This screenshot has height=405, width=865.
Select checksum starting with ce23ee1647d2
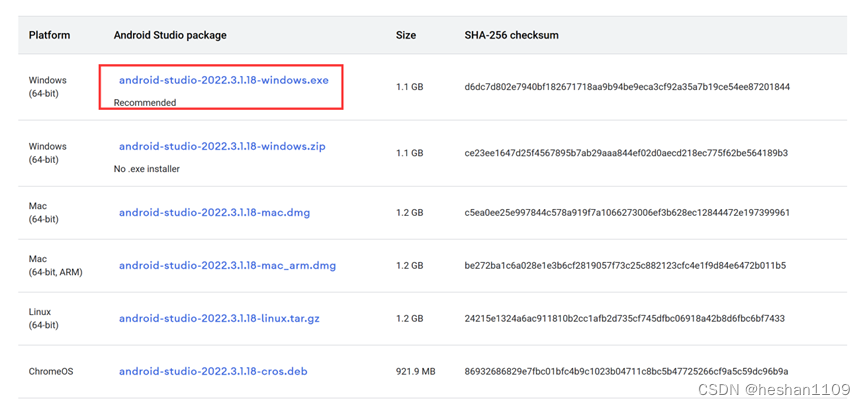point(626,153)
